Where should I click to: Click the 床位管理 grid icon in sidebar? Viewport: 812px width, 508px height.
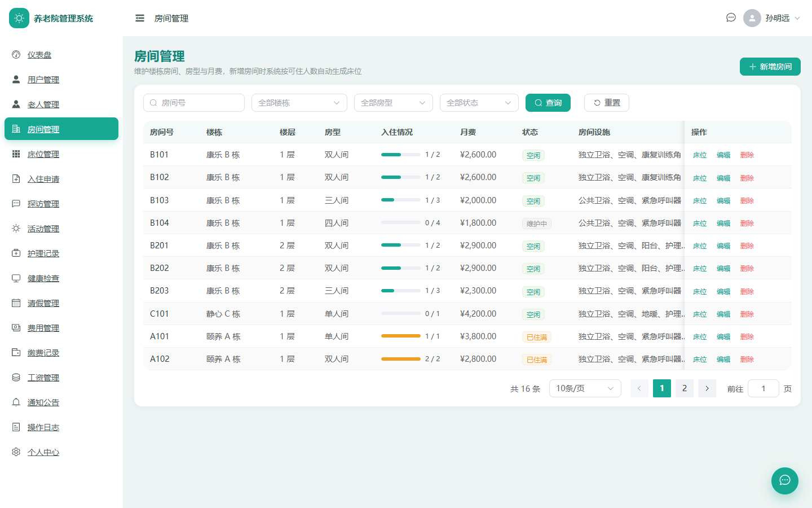(16, 154)
